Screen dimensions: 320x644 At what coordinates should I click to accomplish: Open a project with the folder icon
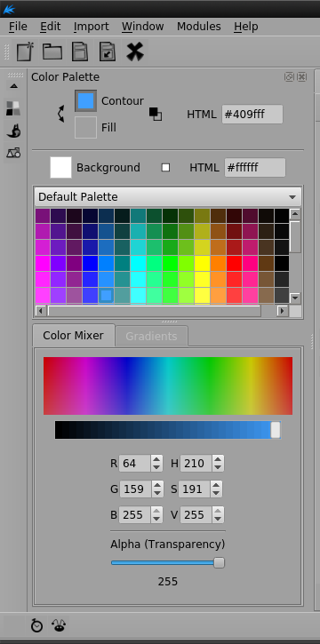click(x=52, y=52)
